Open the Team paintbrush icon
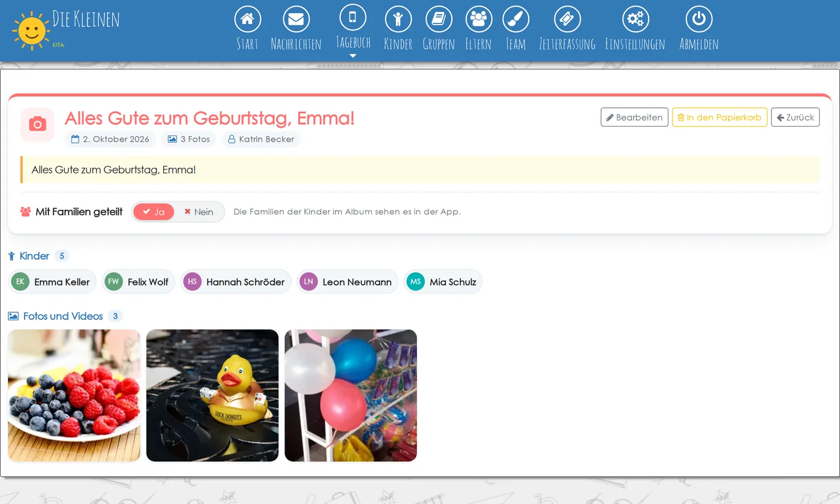The width and height of the screenshot is (840, 504). coord(515,19)
